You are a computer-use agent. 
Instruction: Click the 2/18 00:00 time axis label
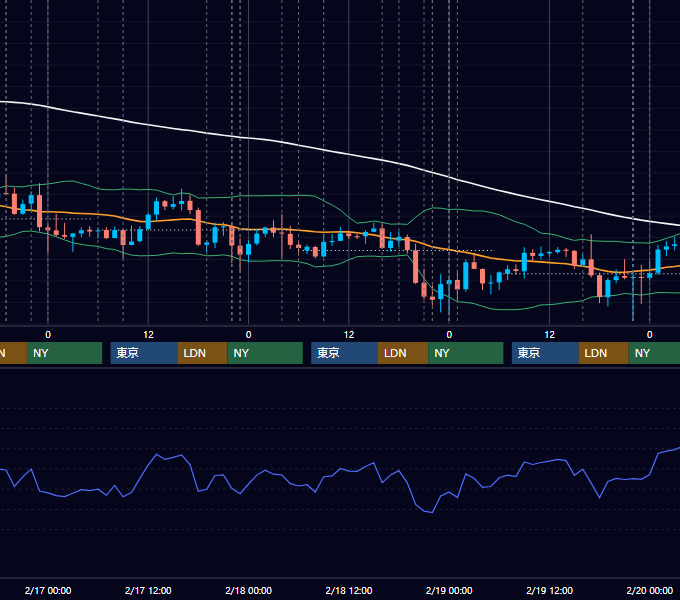coord(248,590)
